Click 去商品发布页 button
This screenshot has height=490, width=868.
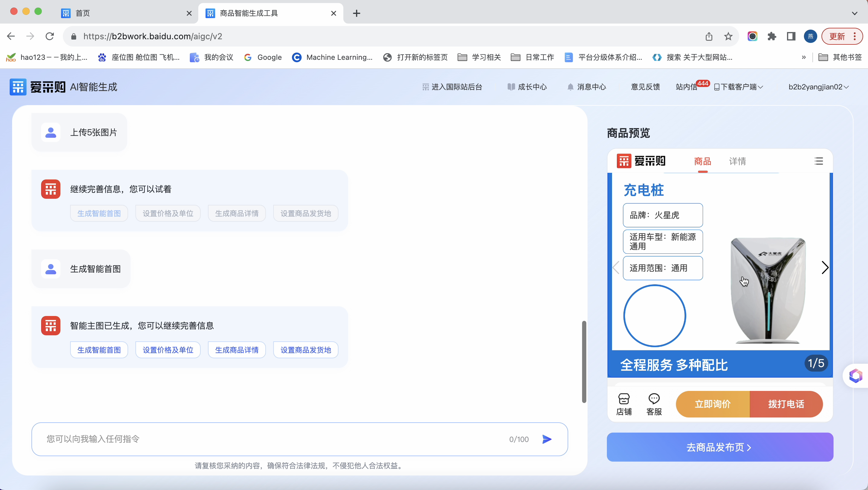point(720,447)
